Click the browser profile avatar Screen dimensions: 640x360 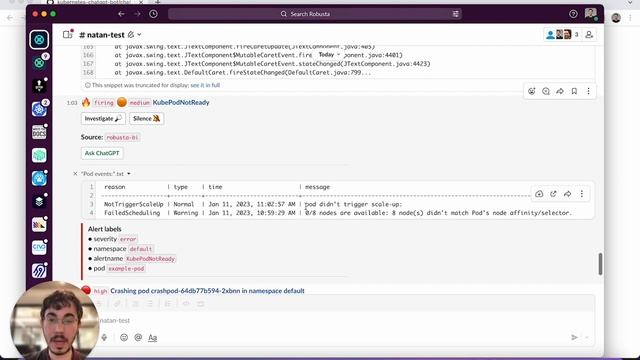coord(616,18)
